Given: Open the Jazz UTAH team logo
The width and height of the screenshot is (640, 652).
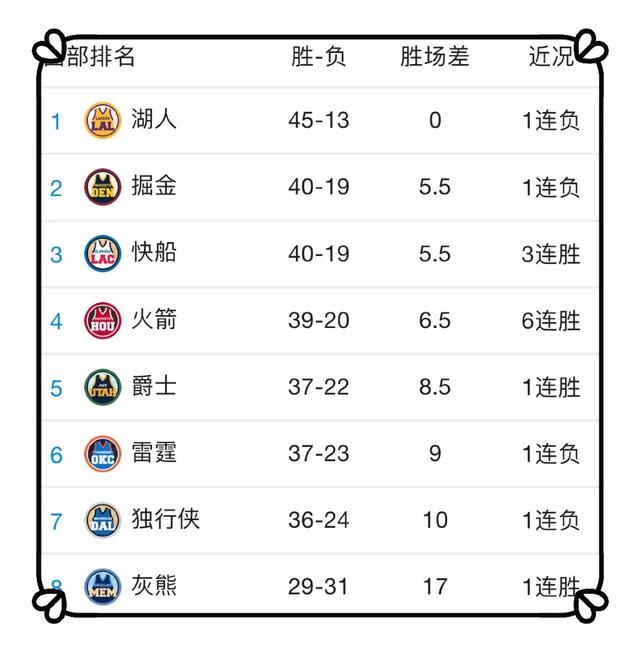Looking at the screenshot, I should click(x=103, y=387).
